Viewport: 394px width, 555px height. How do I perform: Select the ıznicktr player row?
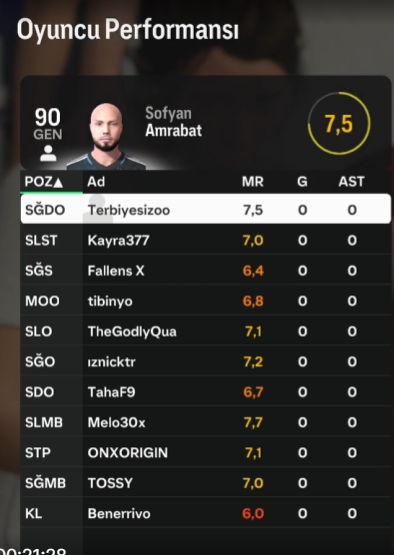[x=206, y=362]
